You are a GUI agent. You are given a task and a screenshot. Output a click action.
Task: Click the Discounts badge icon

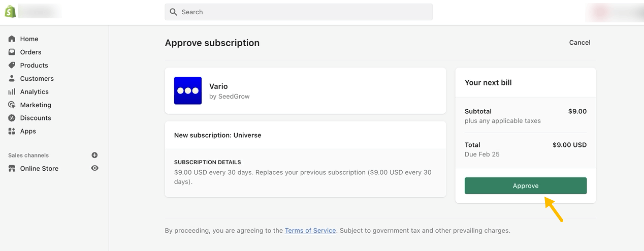tap(12, 118)
